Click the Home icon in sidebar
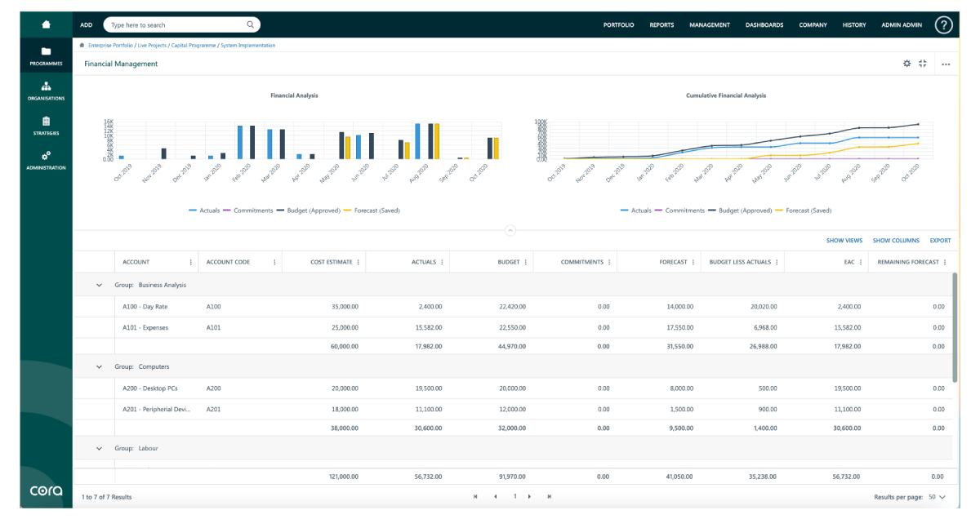 point(46,24)
